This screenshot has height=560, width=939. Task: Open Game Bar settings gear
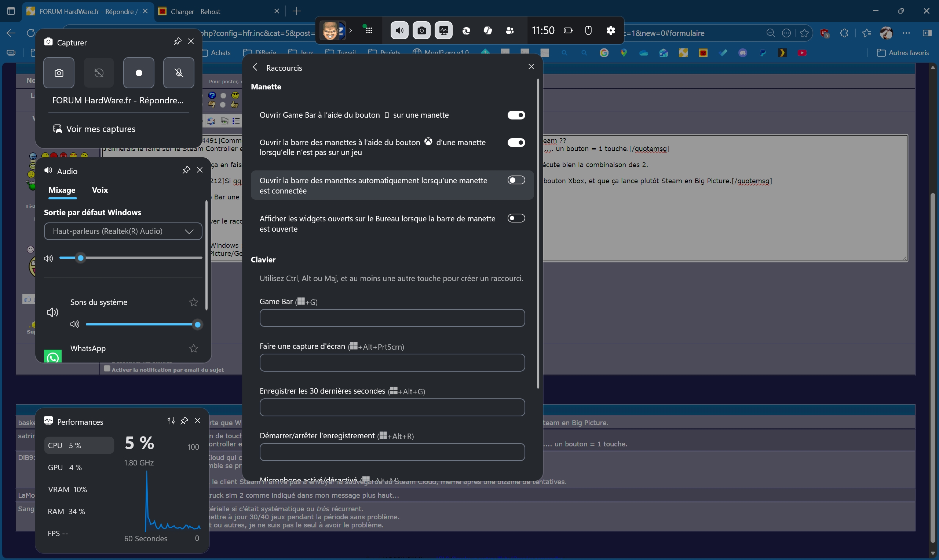coord(610,30)
